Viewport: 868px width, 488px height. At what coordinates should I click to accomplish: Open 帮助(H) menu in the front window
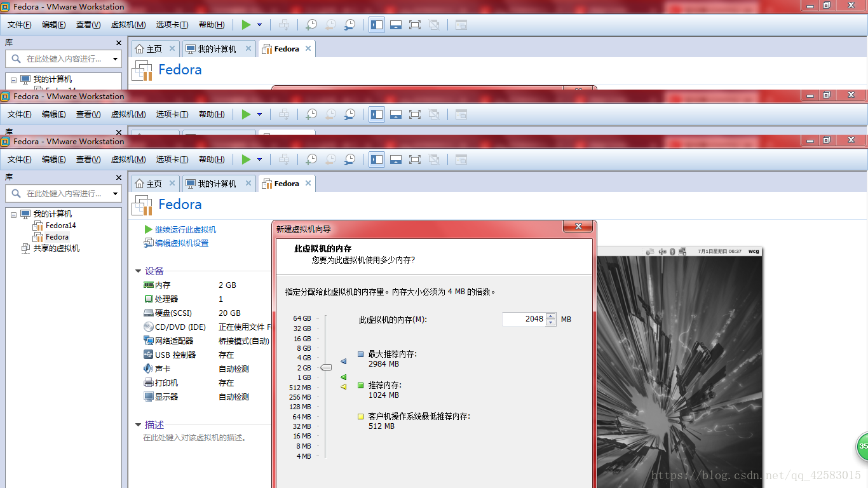pyautogui.click(x=212, y=159)
